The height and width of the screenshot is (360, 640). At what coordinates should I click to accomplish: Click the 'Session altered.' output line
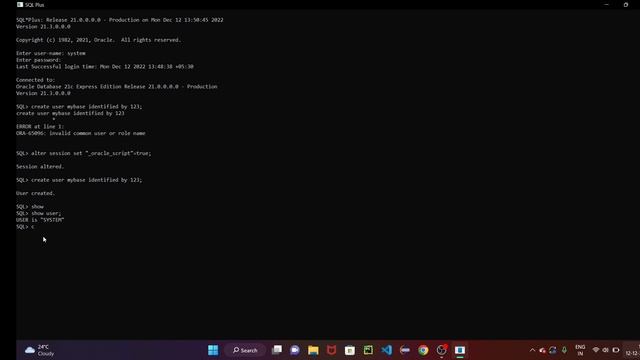coord(40,167)
